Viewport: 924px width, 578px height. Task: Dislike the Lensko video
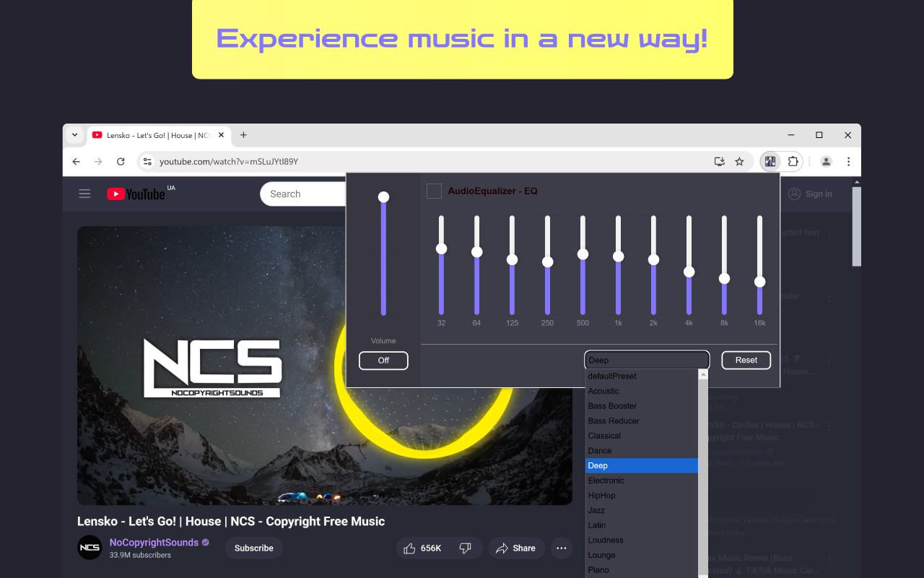466,548
